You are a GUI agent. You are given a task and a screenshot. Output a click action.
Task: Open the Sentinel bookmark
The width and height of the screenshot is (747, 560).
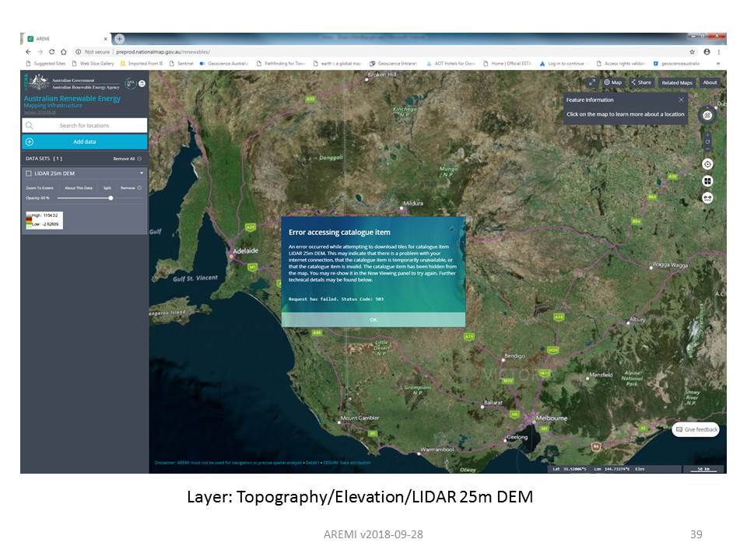tap(181, 63)
